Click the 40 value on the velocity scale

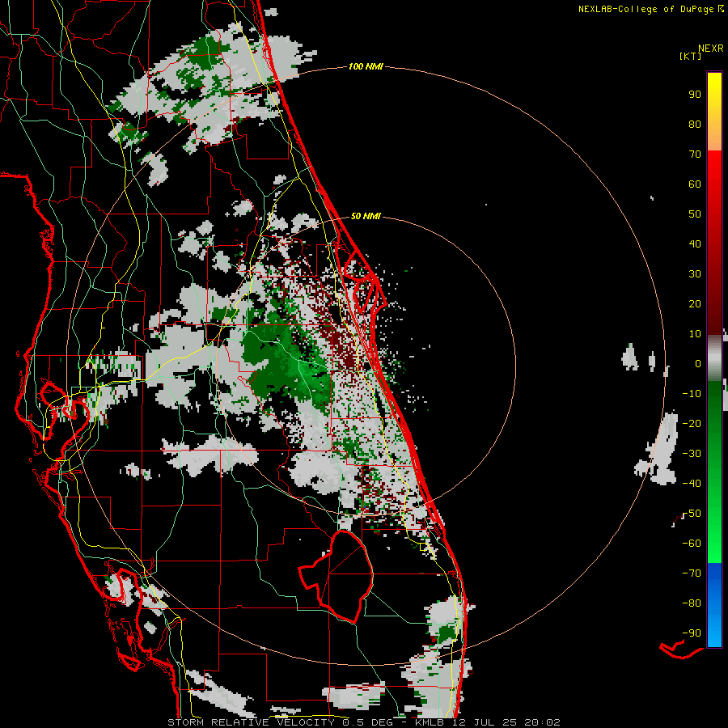[695, 243]
